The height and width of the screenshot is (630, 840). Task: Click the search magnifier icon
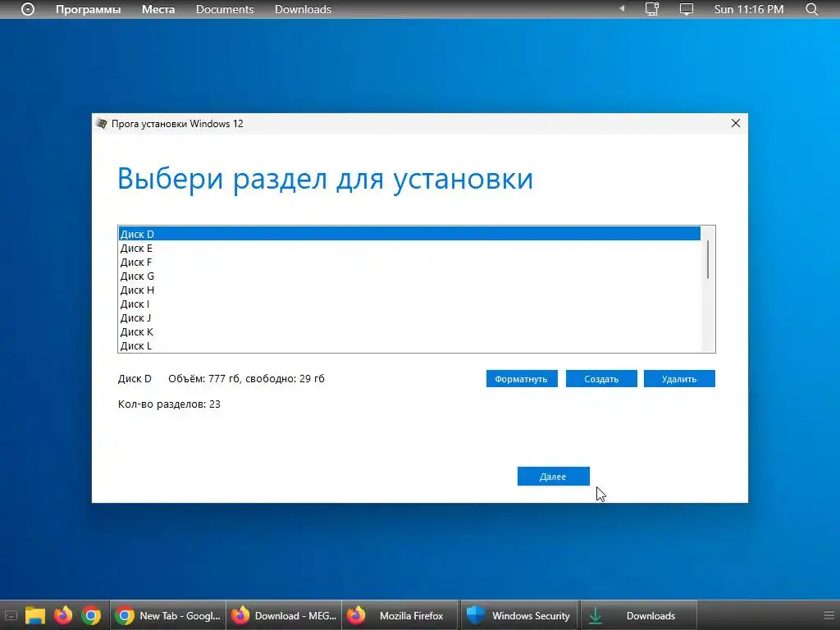pyautogui.click(x=811, y=9)
